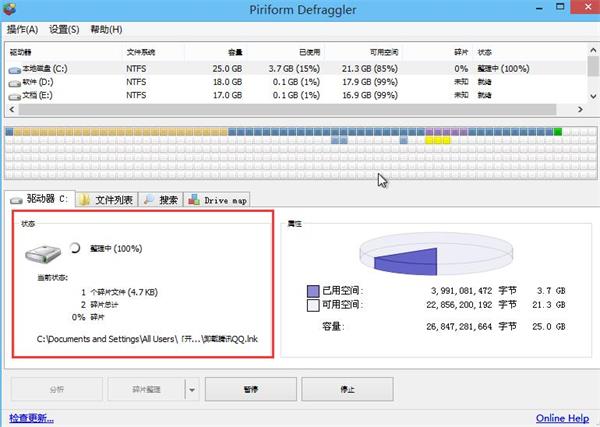
Task: Click the QQ.lnk file path text
Action: 147,339
